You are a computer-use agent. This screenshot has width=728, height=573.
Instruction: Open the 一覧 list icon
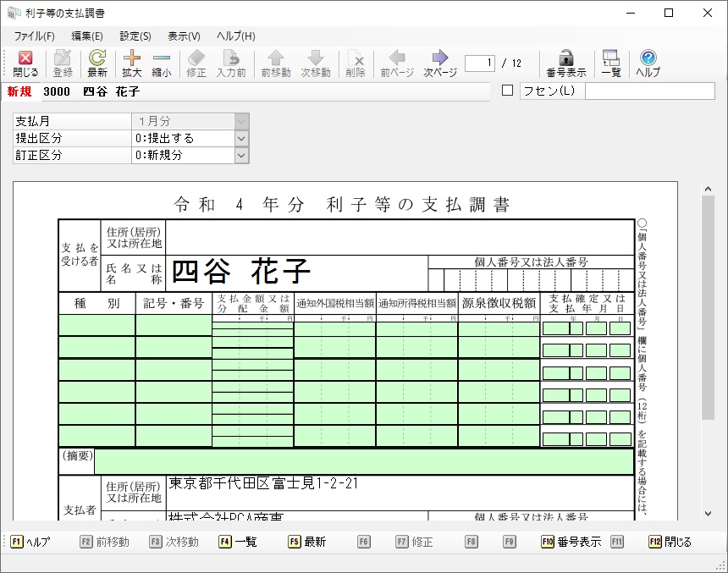[x=610, y=63]
